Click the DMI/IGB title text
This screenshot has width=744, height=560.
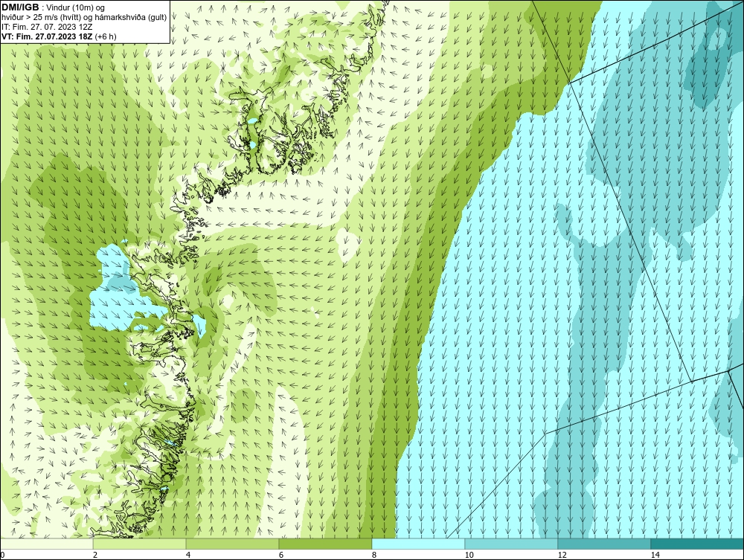(x=20, y=7)
